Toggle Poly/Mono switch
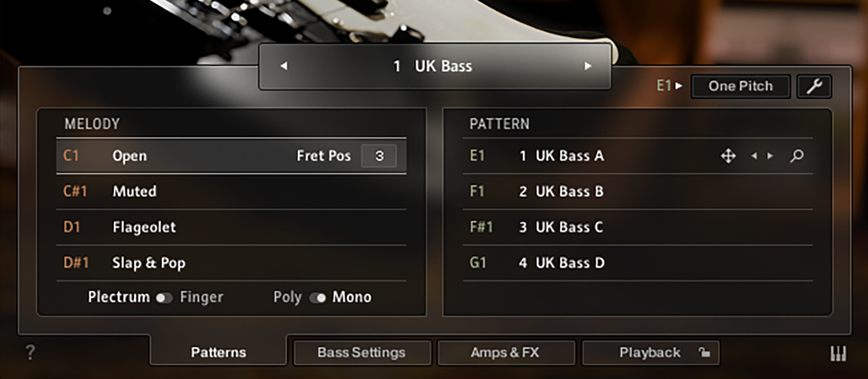 [x=317, y=298]
